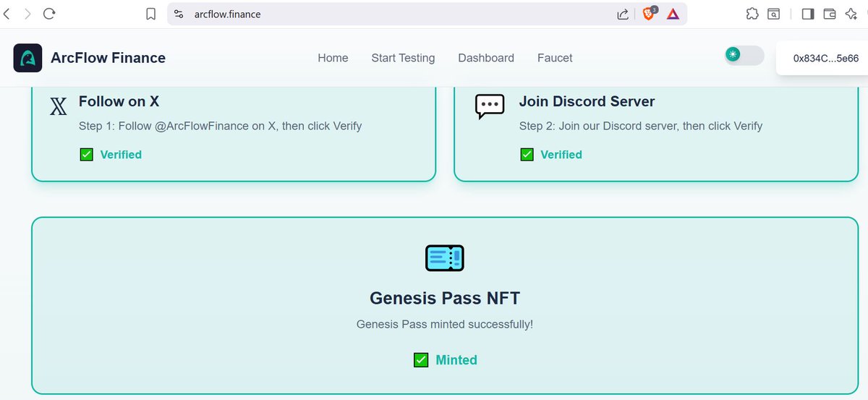
Task: Open the browser extensions puzzle icon
Action: [x=752, y=14]
